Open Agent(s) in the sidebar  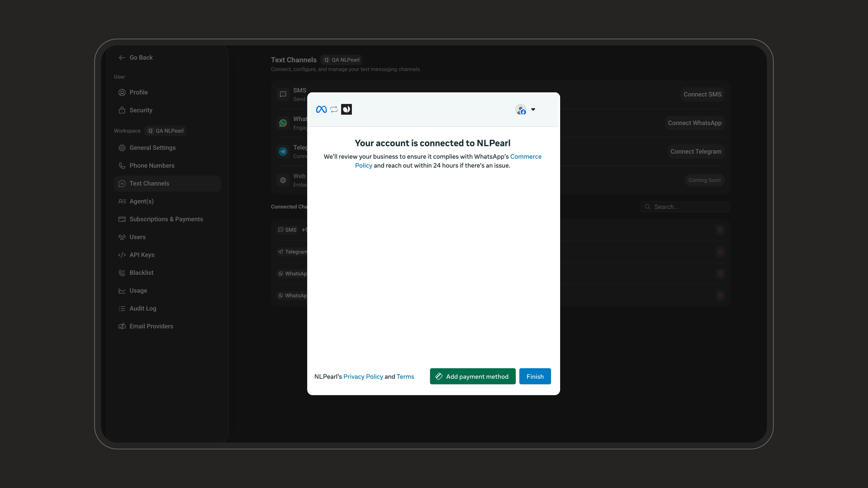(167, 201)
